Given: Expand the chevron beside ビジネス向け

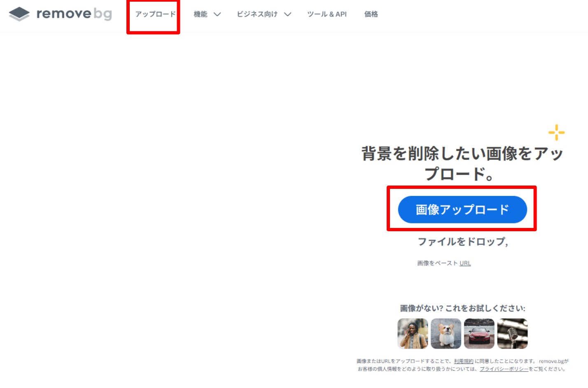Looking at the screenshot, I should (x=287, y=14).
